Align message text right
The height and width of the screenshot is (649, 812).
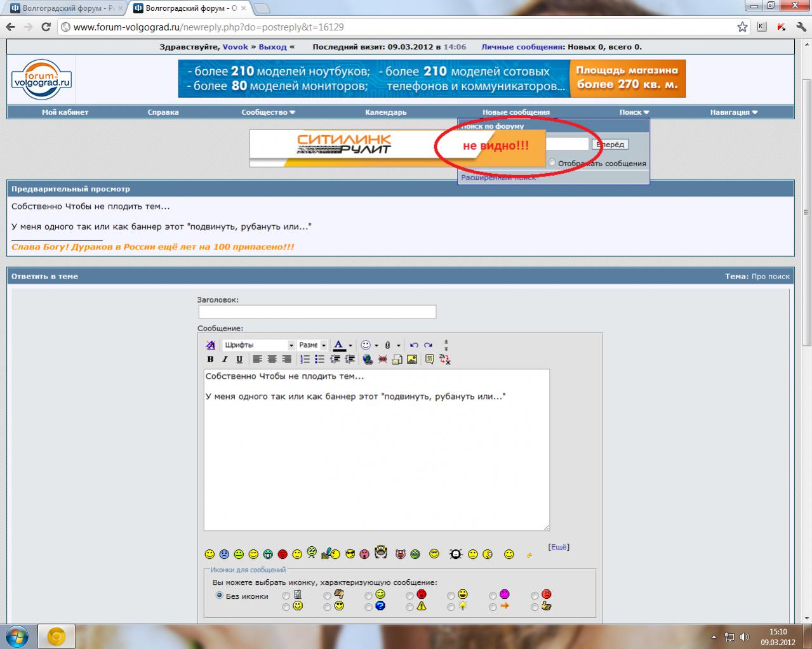coord(286,359)
